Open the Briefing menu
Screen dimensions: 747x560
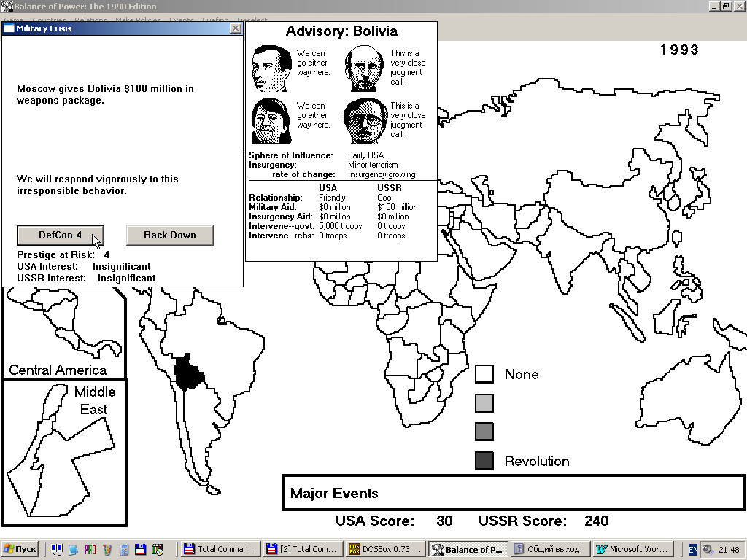[215, 20]
